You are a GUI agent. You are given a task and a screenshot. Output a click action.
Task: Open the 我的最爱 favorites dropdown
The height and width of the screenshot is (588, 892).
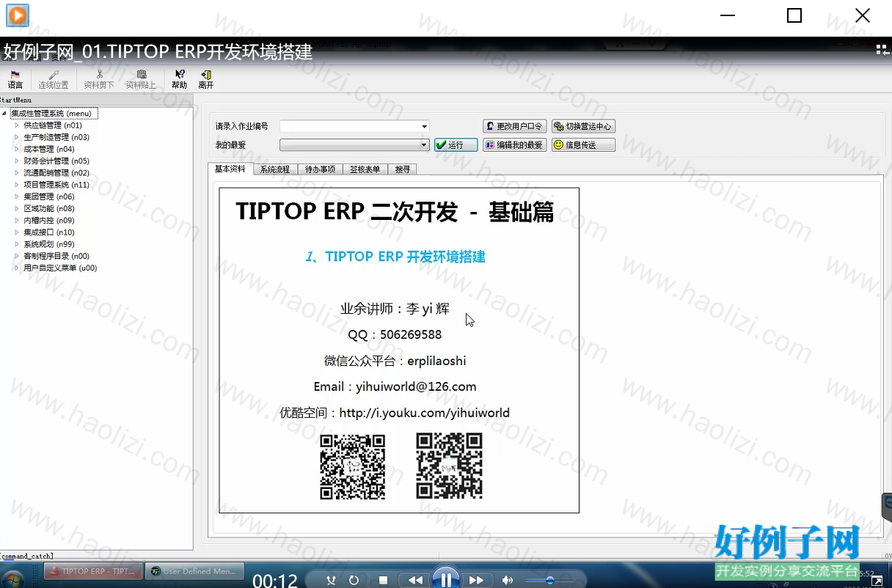424,145
